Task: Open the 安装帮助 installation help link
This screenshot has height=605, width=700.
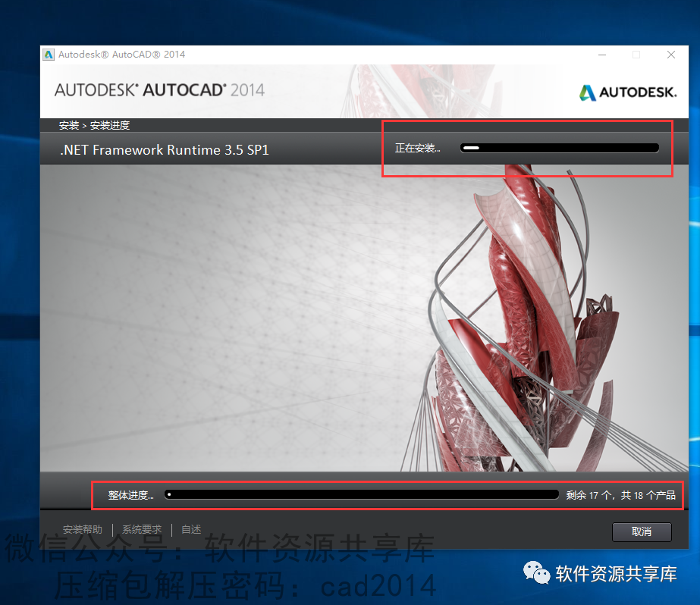Action: 83,530
